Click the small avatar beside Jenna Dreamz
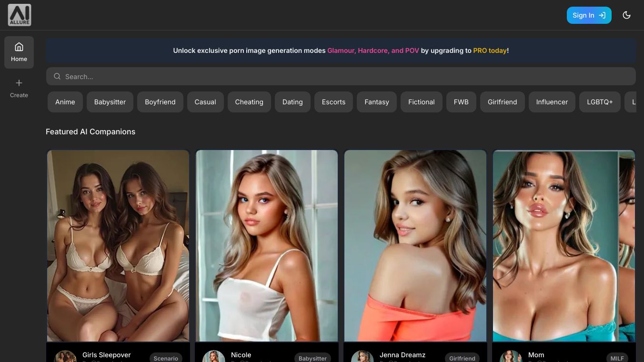Image resolution: width=644 pixels, height=362 pixels. [x=362, y=357]
